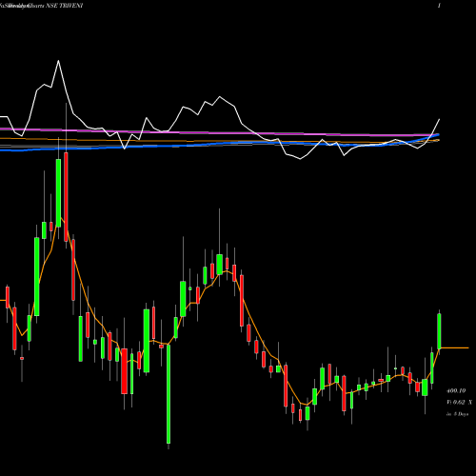
Task: Click the flat orange moving-average extension at right
Action: coord(454,348)
